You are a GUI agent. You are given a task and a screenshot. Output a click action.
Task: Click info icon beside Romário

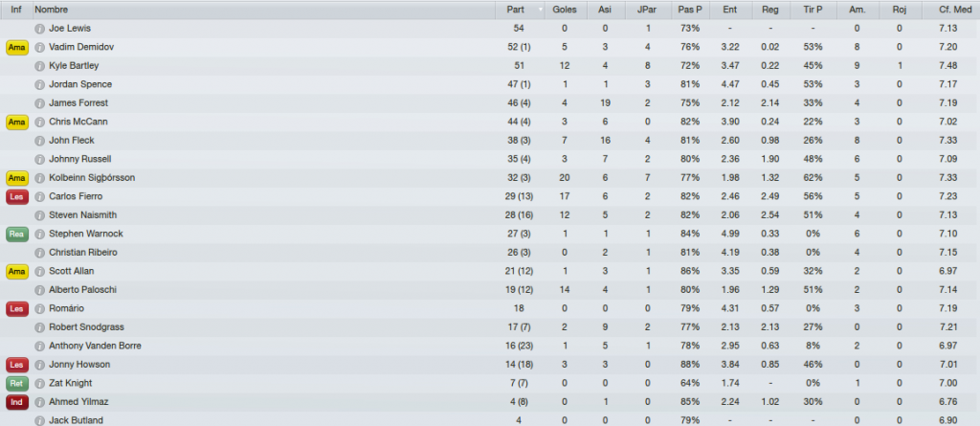click(x=40, y=308)
